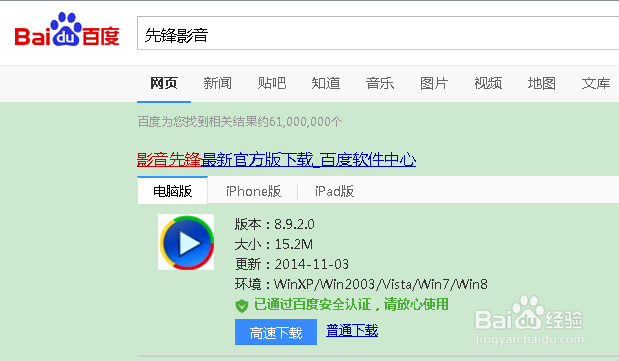Focus the search box containing 先锋影音

378,33
